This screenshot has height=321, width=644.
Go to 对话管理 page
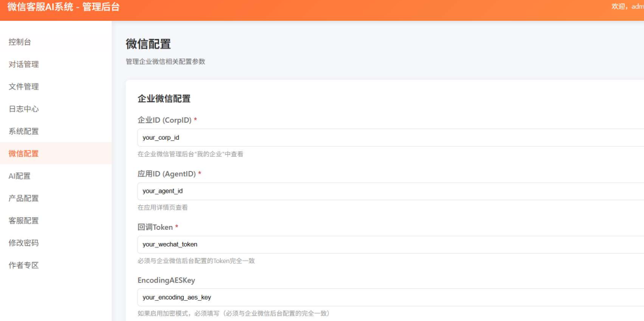[x=55, y=64]
